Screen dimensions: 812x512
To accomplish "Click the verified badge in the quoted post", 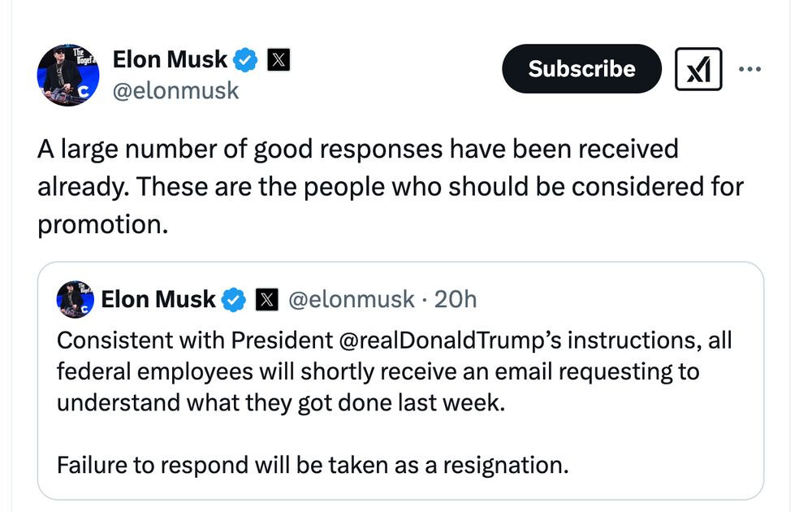I will 235,300.
